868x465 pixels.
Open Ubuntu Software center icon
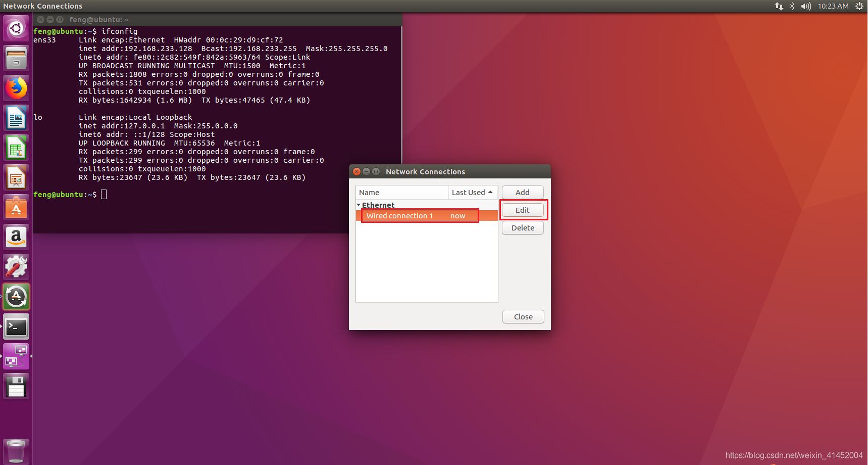point(16,207)
